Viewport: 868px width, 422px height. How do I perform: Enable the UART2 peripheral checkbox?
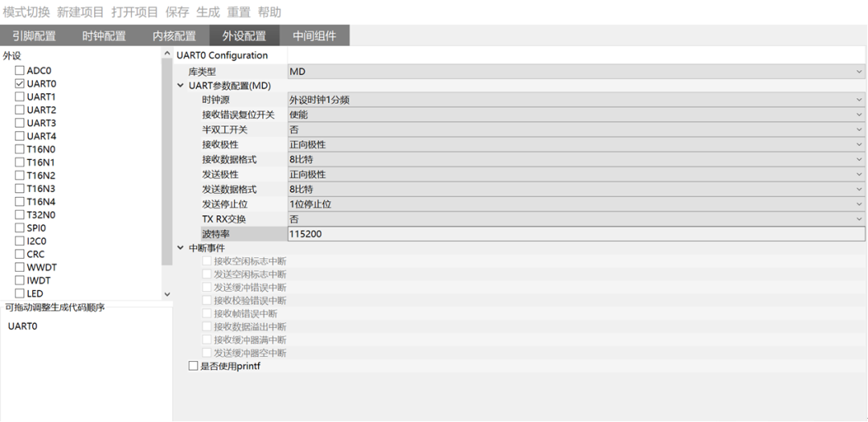(19, 109)
